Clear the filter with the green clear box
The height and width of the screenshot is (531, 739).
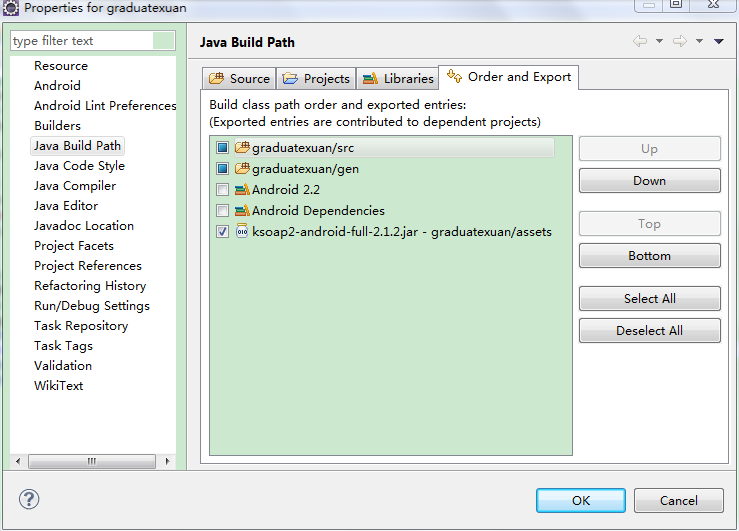(164, 41)
